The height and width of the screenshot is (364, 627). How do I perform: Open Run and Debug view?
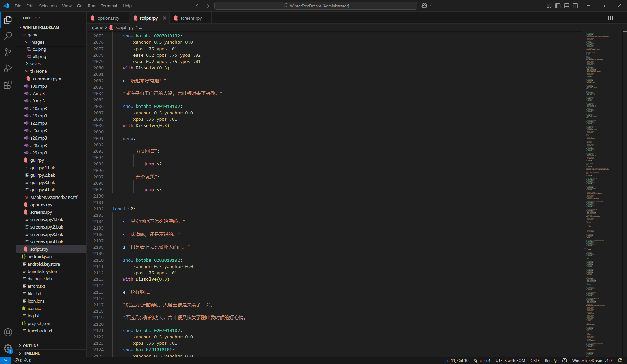8,68
